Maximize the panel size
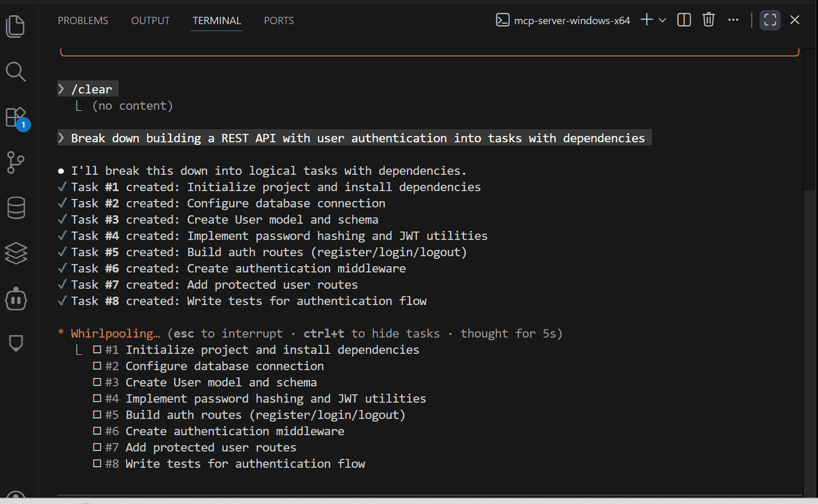Viewport: 818px width, 504px height. click(770, 20)
